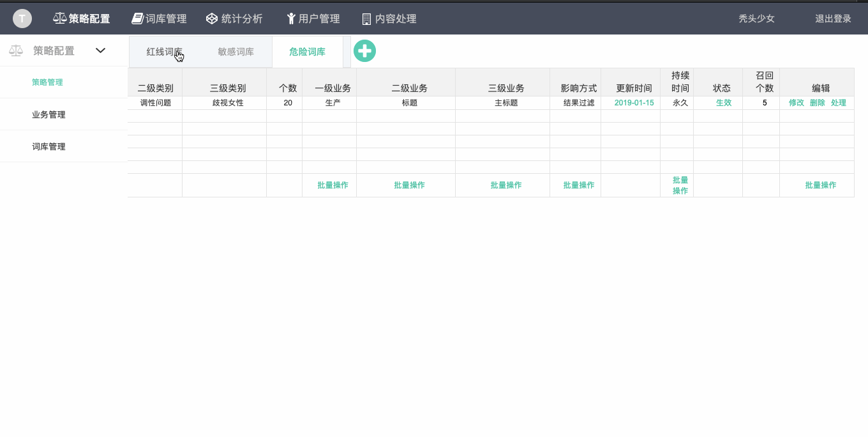The height and width of the screenshot is (437, 868).
Task: Switch to the 红线词库 tab
Action: click(165, 52)
